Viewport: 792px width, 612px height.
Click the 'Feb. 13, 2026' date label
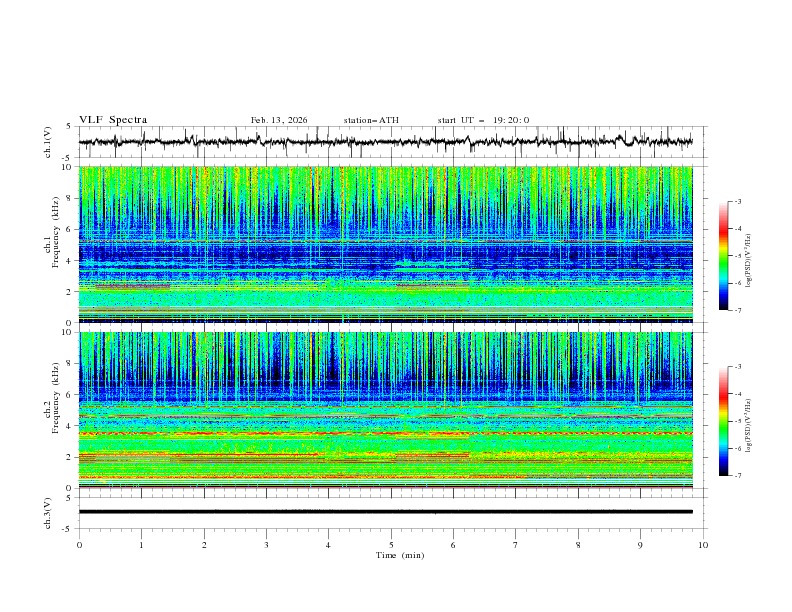[x=279, y=120]
